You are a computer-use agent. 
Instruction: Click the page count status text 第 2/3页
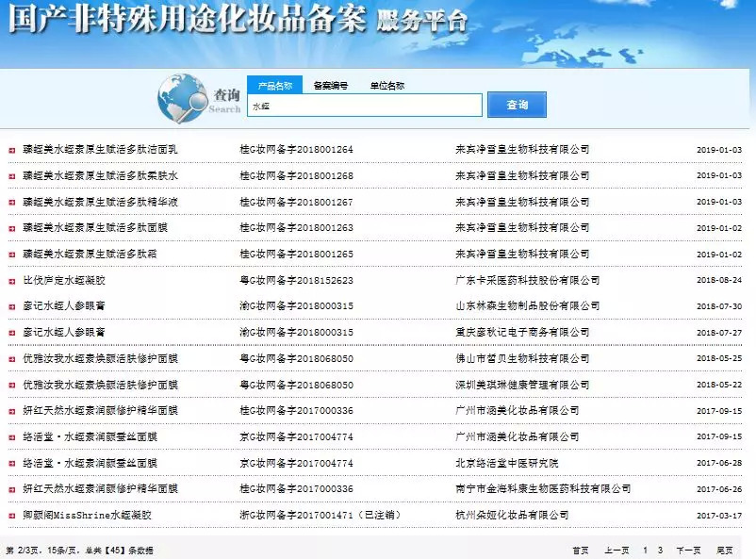pos(24,551)
